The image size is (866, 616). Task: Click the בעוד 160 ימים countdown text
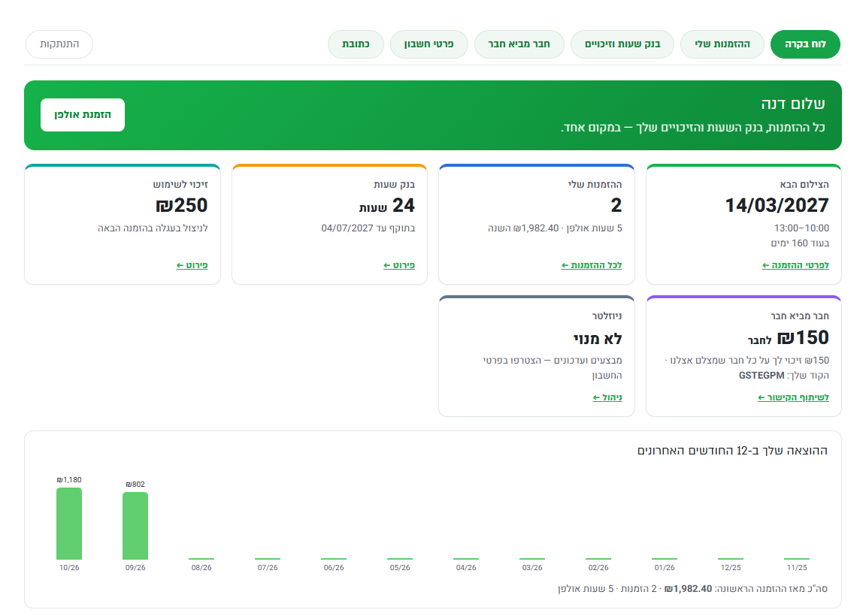pos(800,243)
